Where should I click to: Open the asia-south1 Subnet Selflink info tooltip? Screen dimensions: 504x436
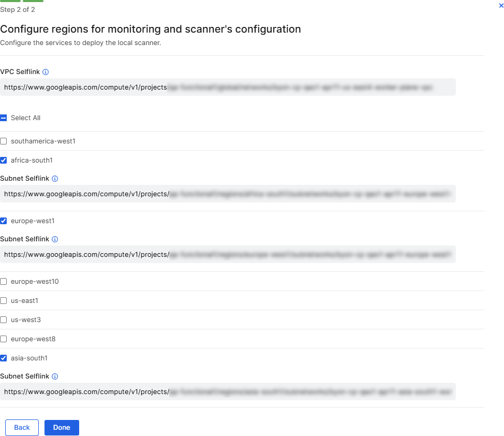pos(54,376)
